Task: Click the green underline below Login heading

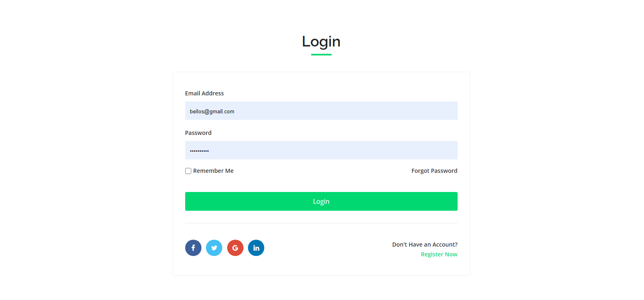Action: pyautogui.click(x=321, y=55)
